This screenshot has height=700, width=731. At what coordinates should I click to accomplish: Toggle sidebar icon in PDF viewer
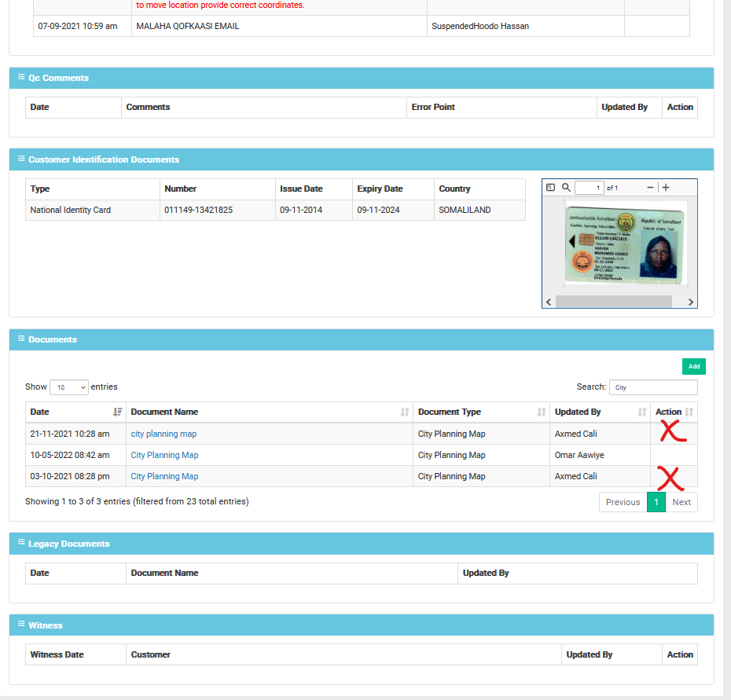click(x=550, y=187)
